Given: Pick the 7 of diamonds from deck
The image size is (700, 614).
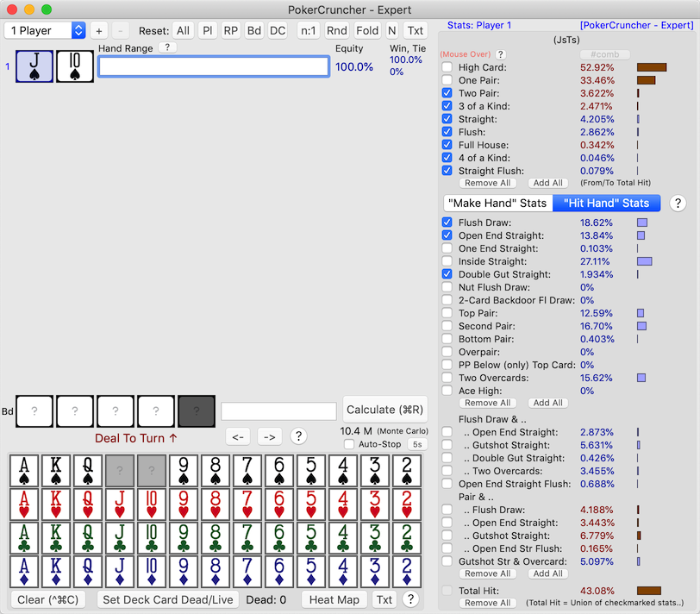Looking at the screenshot, I should click(x=247, y=572).
